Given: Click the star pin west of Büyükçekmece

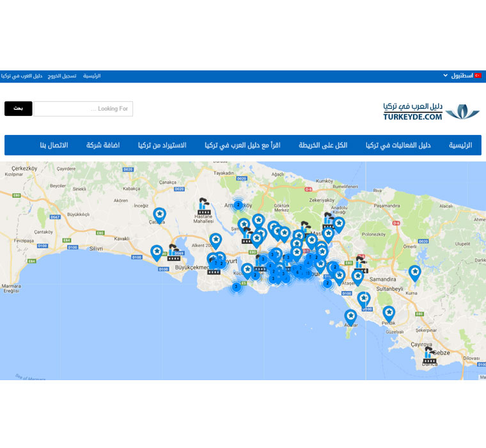Looking at the screenshot, I should pyautogui.click(x=157, y=253).
